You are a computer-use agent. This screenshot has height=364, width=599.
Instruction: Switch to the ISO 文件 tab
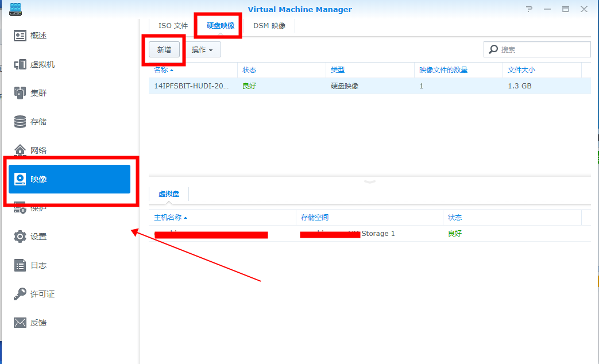(172, 25)
